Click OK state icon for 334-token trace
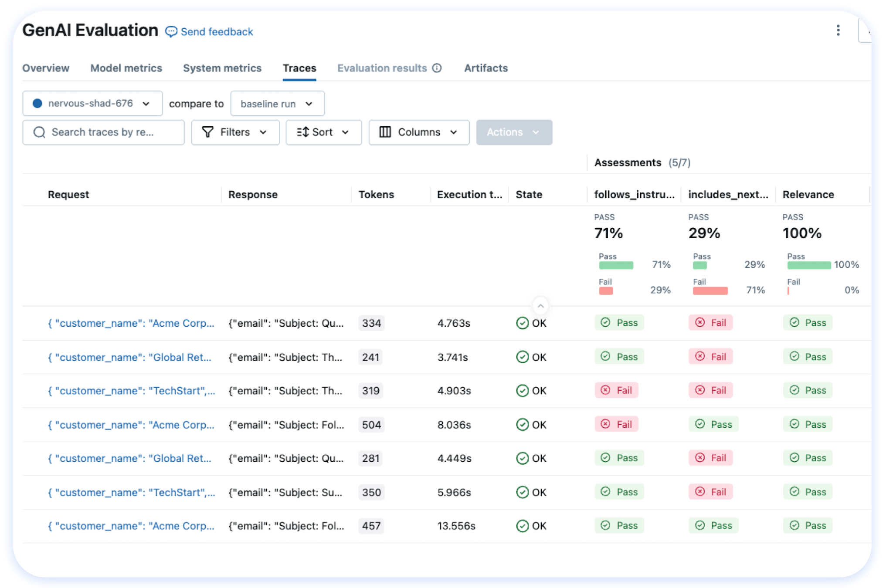 [522, 323]
